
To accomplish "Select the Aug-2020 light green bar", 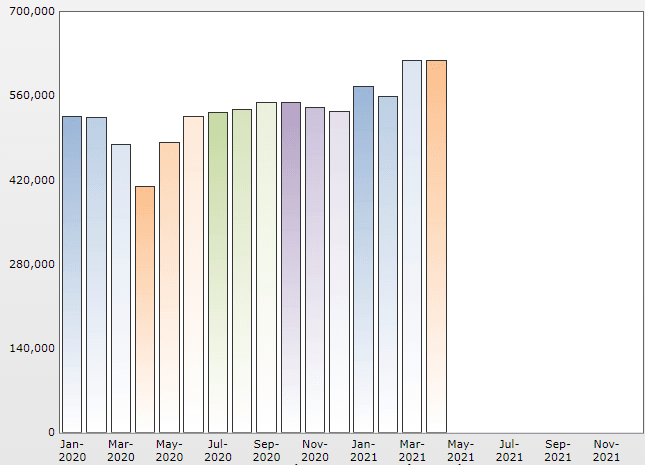I will pos(242,271).
